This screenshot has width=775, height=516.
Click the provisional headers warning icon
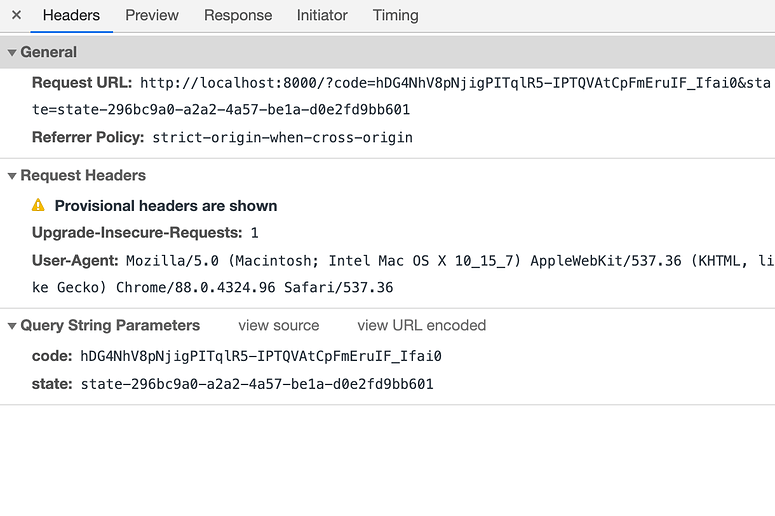(x=38, y=205)
